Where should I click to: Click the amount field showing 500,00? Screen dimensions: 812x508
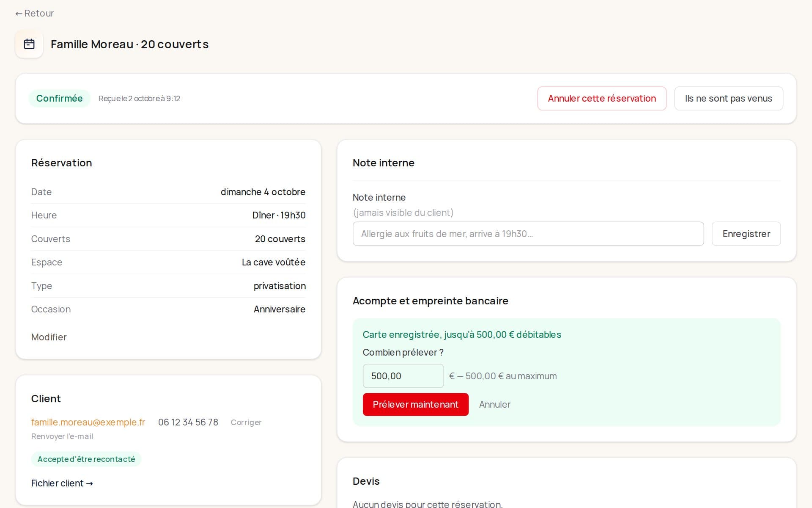pyautogui.click(x=403, y=376)
